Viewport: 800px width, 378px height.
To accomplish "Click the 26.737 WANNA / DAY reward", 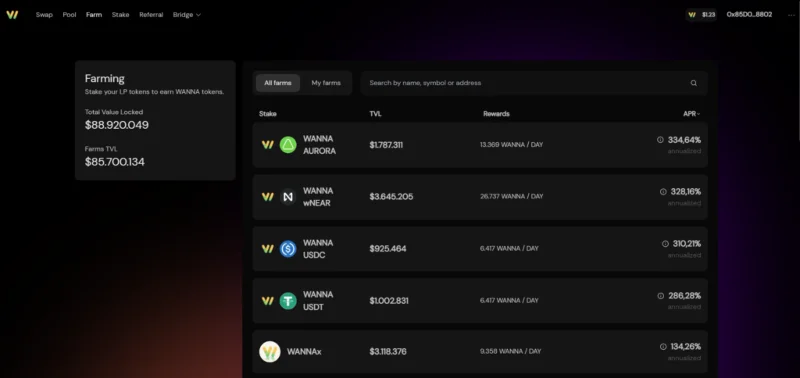I will click(511, 196).
